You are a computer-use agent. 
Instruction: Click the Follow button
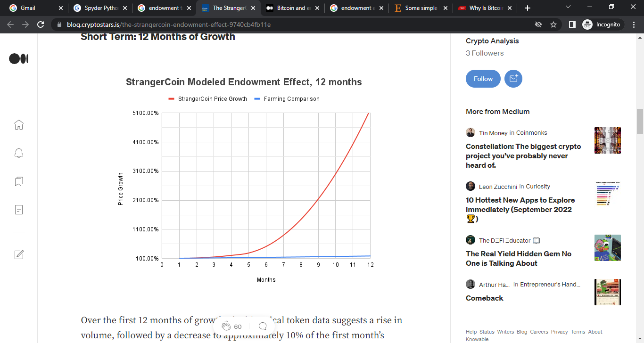[x=483, y=79]
